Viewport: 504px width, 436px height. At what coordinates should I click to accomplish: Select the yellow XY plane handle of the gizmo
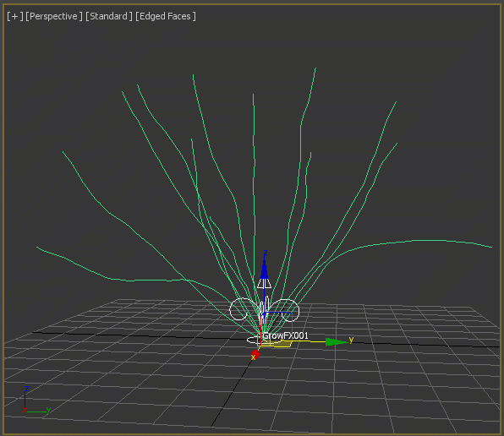pyautogui.click(x=277, y=344)
